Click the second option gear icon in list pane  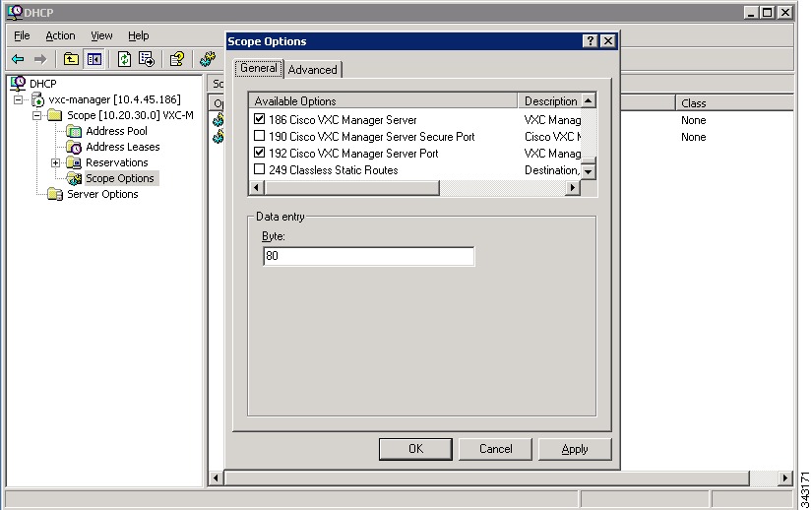click(219, 136)
